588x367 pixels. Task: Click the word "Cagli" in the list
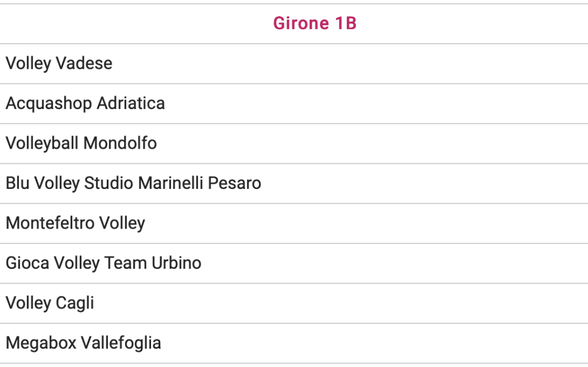tap(75, 303)
